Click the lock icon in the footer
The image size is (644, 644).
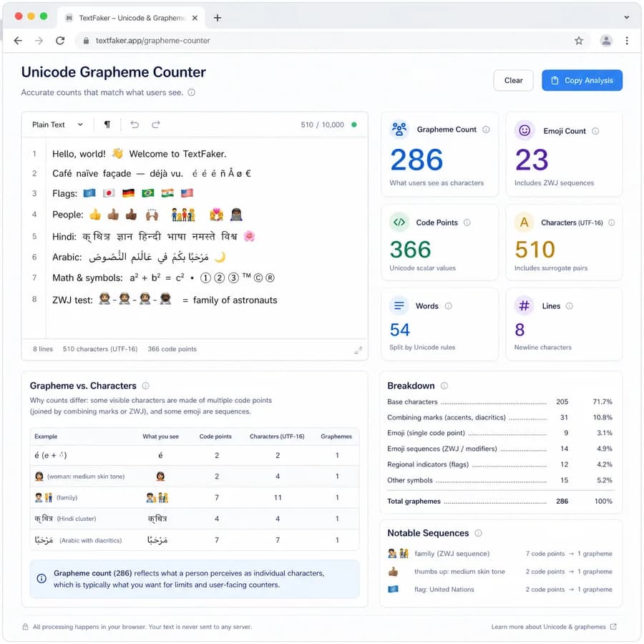click(26, 627)
